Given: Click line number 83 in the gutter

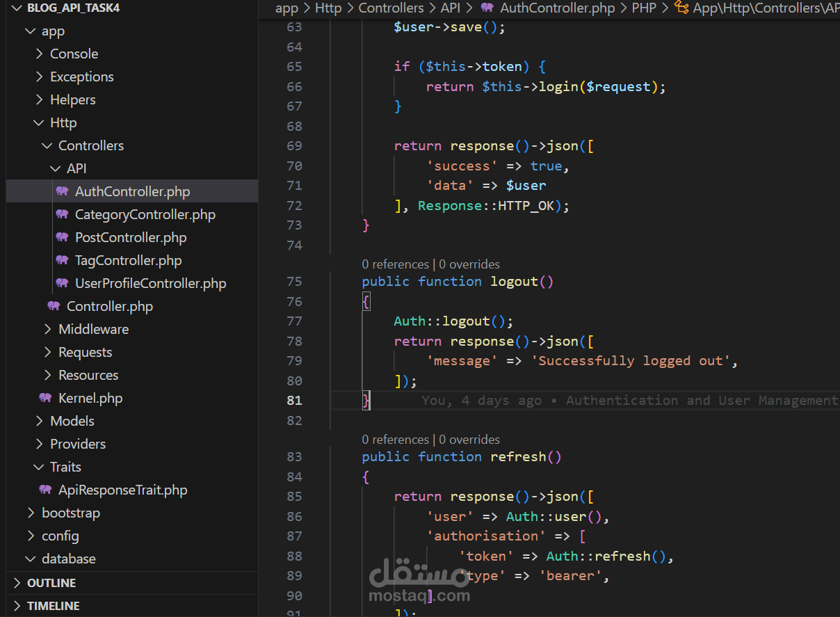Looking at the screenshot, I should coord(294,456).
